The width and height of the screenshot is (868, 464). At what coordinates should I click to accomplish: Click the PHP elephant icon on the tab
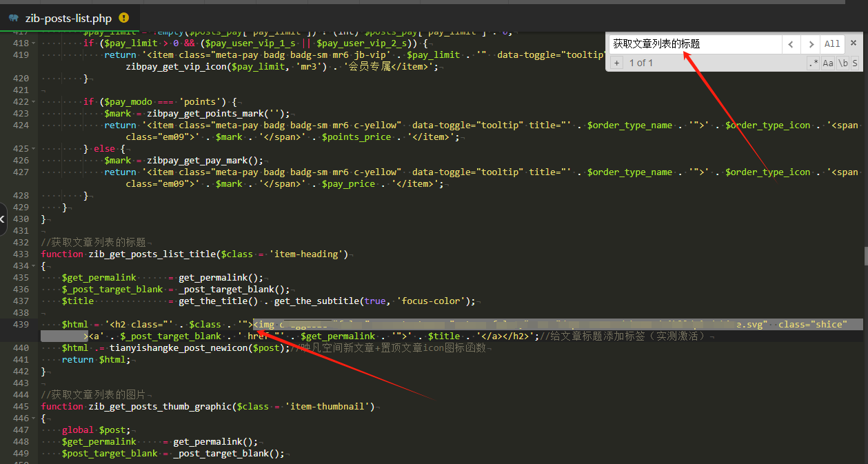(14, 19)
